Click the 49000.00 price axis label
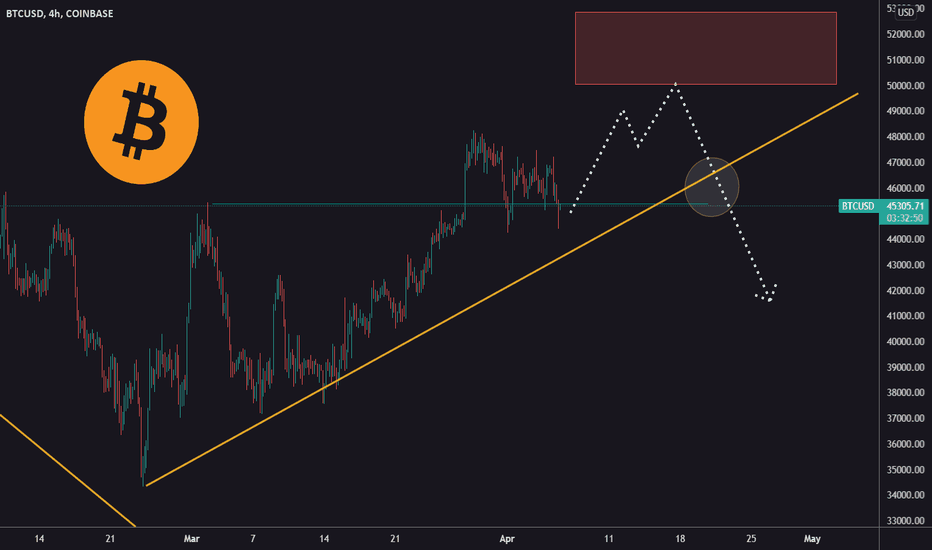Viewport: 932px width, 550px height. click(x=905, y=111)
